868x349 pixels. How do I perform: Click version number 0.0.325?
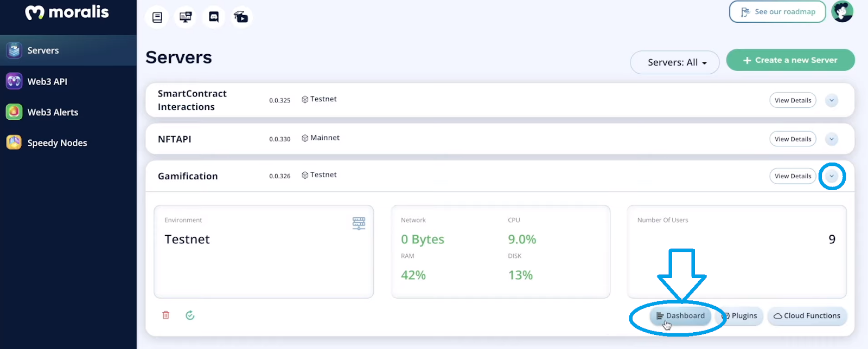(x=279, y=100)
